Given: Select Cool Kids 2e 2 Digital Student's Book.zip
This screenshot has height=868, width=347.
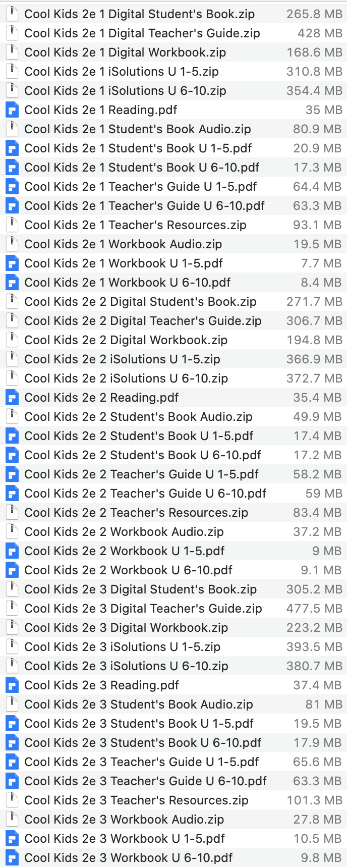Looking at the screenshot, I should point(140,302).
